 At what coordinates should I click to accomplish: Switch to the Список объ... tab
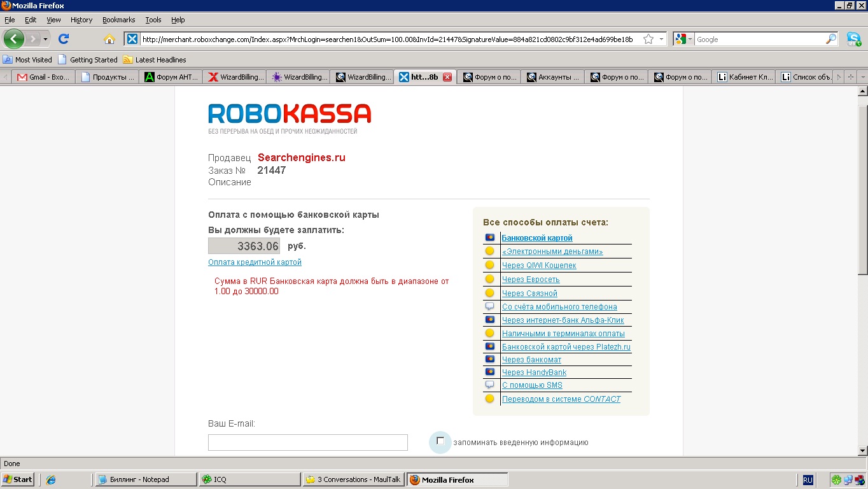click(x=805, y=77)
